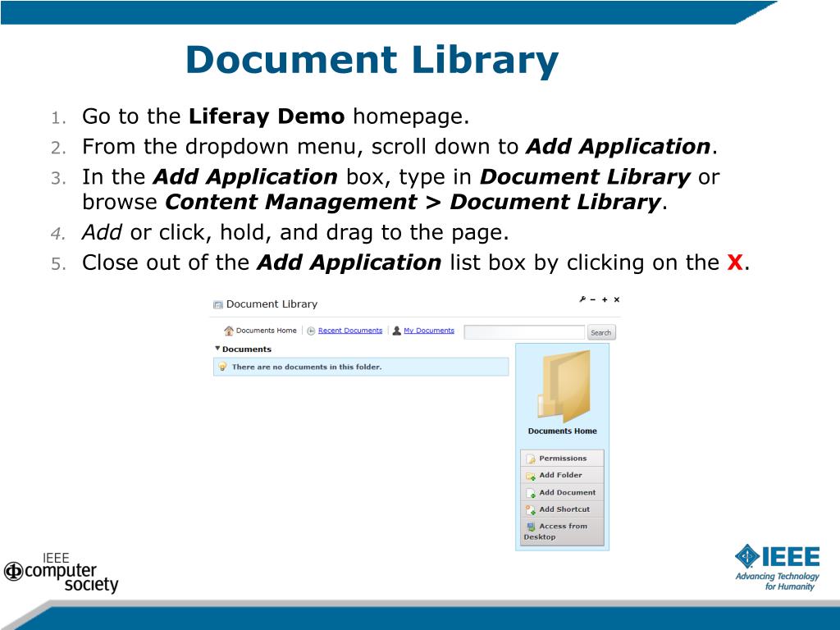
Task: Open Documents Home tab
Action: [267, 331]
